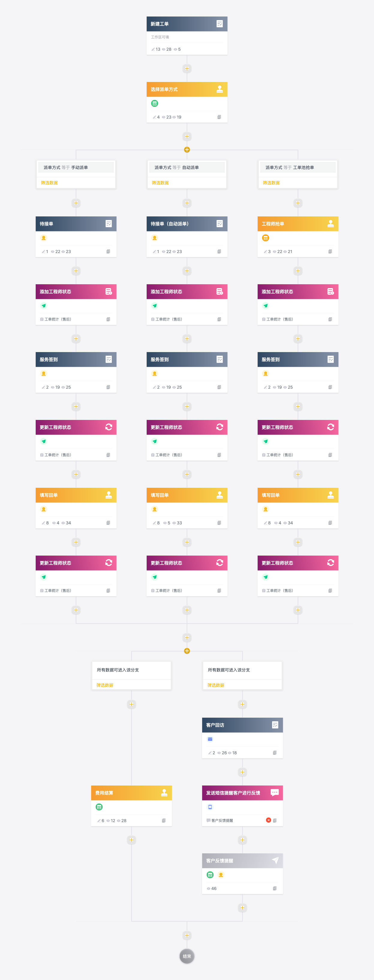Click the stamp icon on 工程师抢单 header
Screen dimensions: 374x980
click(x=330, y=224)
